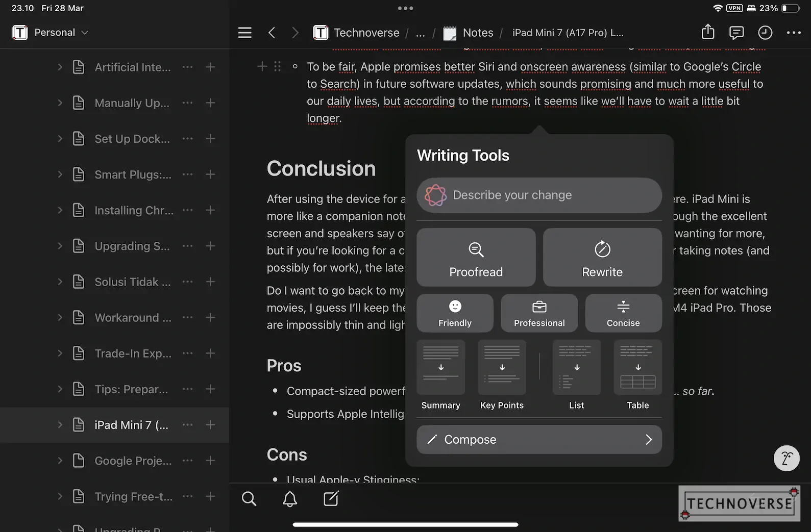Open the Compose option
Screen dimensions: 811x532
pos(539,440)
